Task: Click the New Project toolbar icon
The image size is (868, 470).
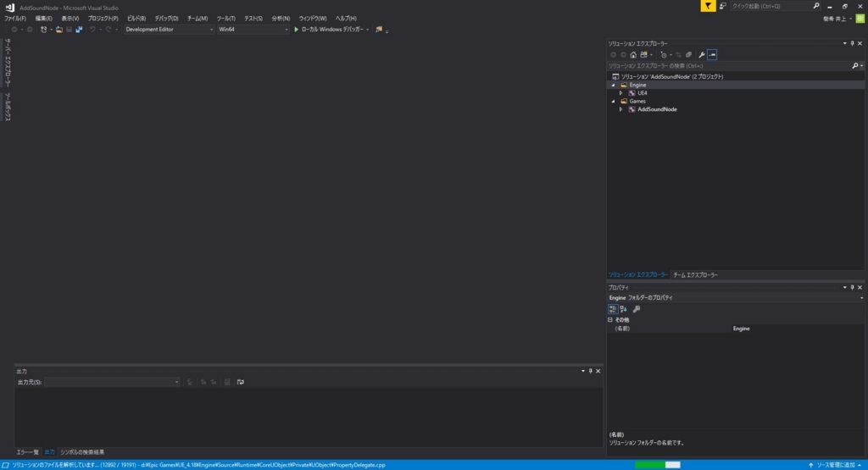Action: click(43, 30)
